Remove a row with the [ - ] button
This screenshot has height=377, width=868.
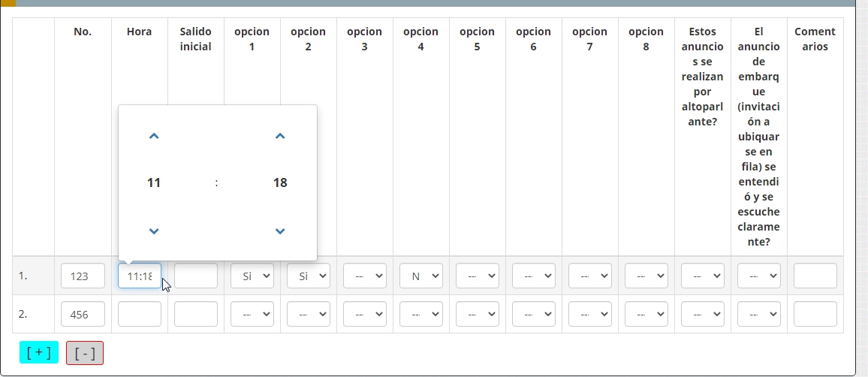85,353
